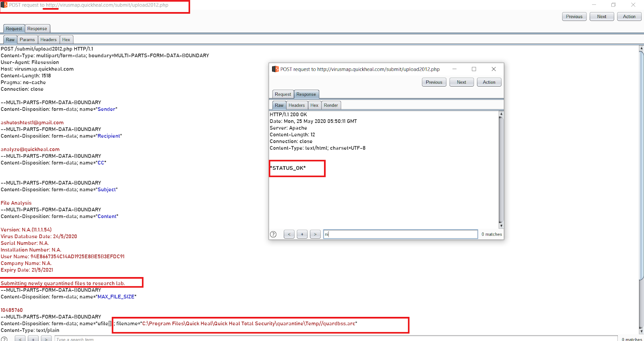Click the 'Type a search term' field in back window
644x341 pixels.
(x=336, y=339)
